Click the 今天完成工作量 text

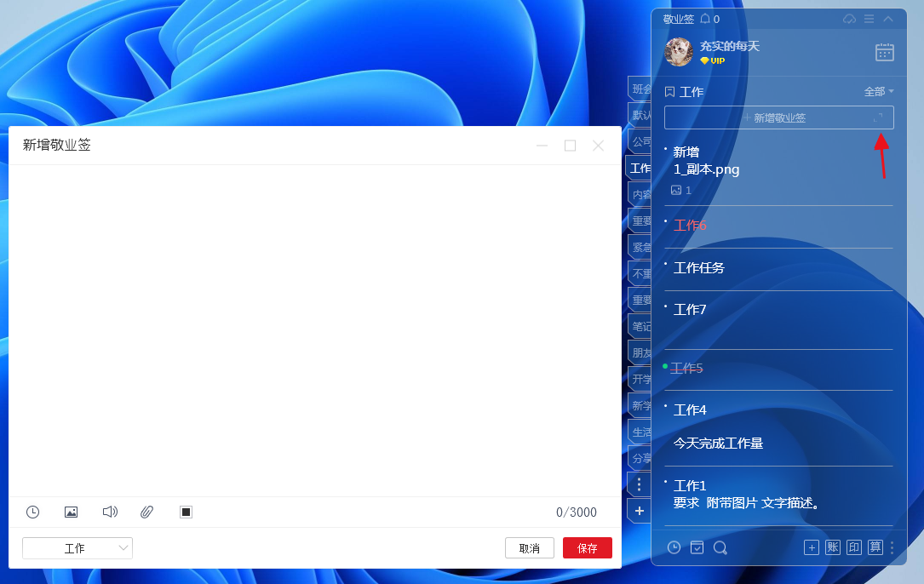pos(719,444)
